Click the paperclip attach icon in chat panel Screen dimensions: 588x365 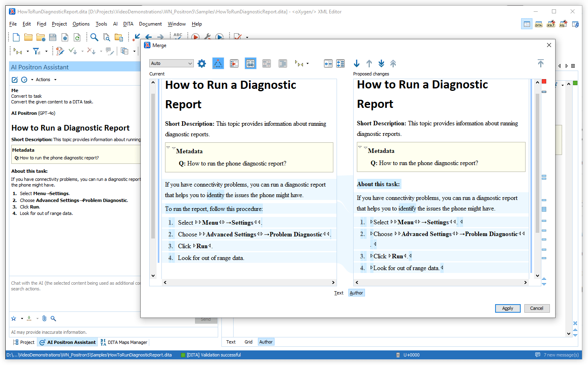(44, 318)
